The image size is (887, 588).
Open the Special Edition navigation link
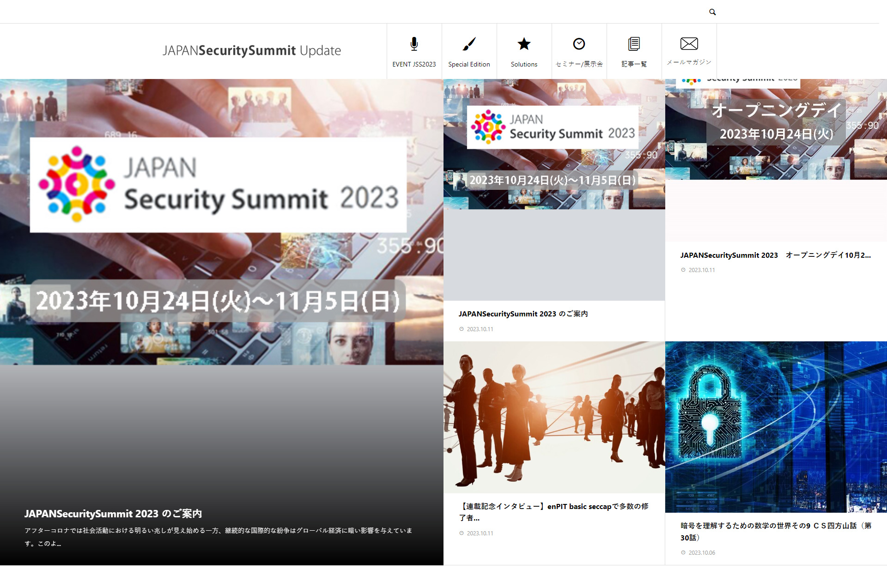click(x=469, y=64)
